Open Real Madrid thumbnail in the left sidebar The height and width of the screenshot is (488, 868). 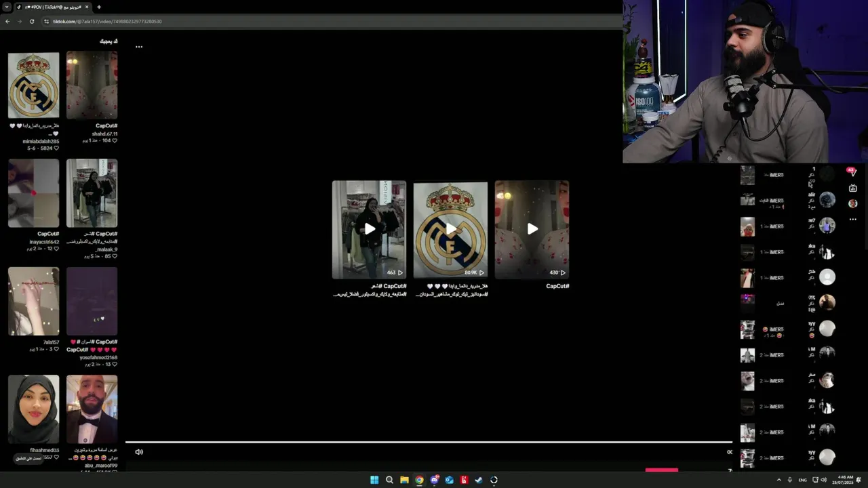(33, 85)
